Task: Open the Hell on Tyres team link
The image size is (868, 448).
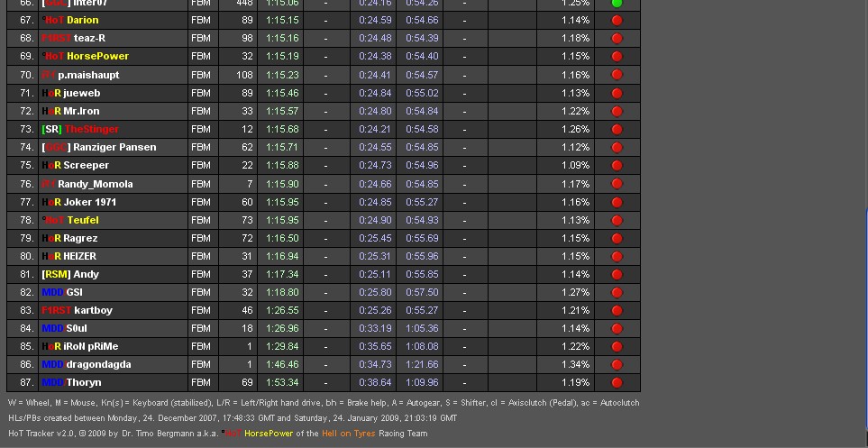Action: point(351,434)
